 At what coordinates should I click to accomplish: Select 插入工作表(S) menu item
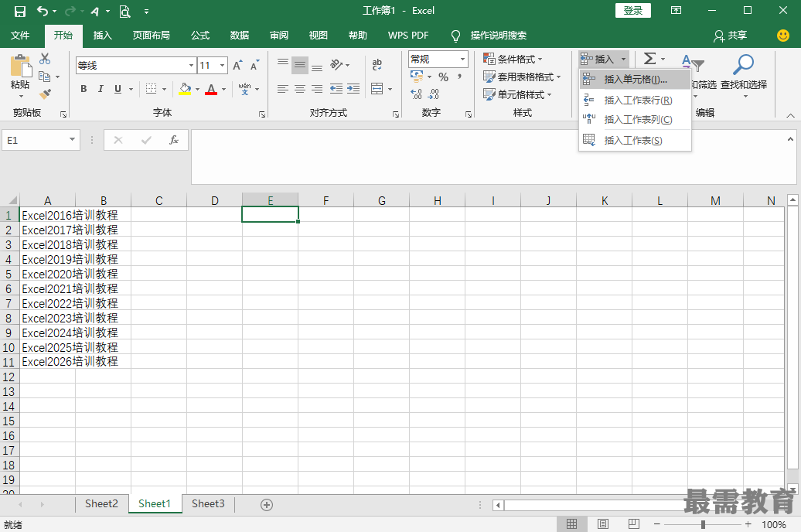[x=635, y=141]
